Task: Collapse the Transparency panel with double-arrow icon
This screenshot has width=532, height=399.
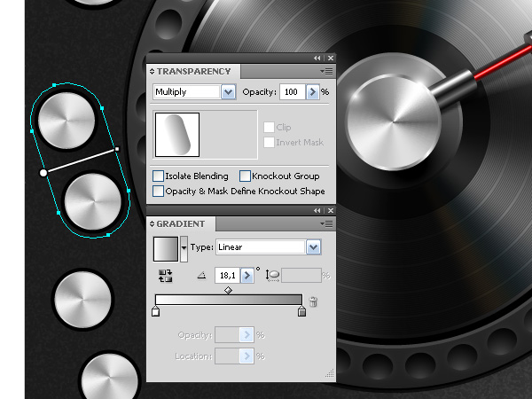Action: 317,58
